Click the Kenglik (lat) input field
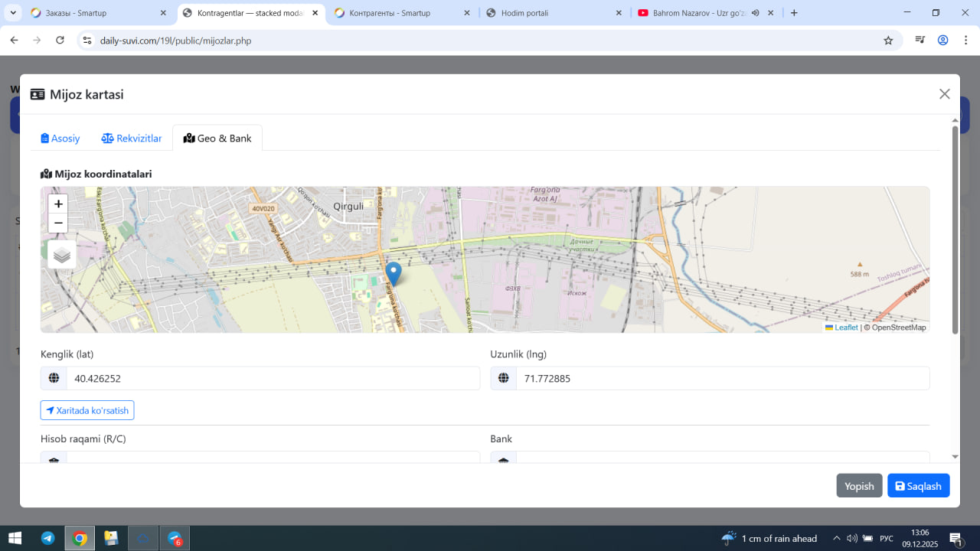The height and width of the screenshot is (551, 980). tap(273, 378)
